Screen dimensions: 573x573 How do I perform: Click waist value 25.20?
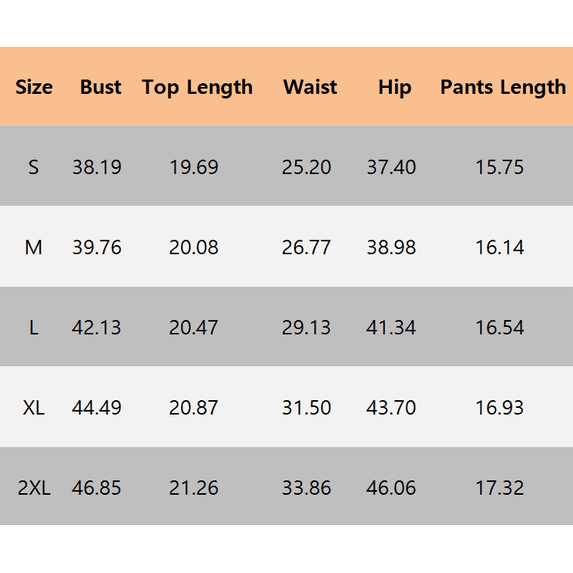coord(306,167)
